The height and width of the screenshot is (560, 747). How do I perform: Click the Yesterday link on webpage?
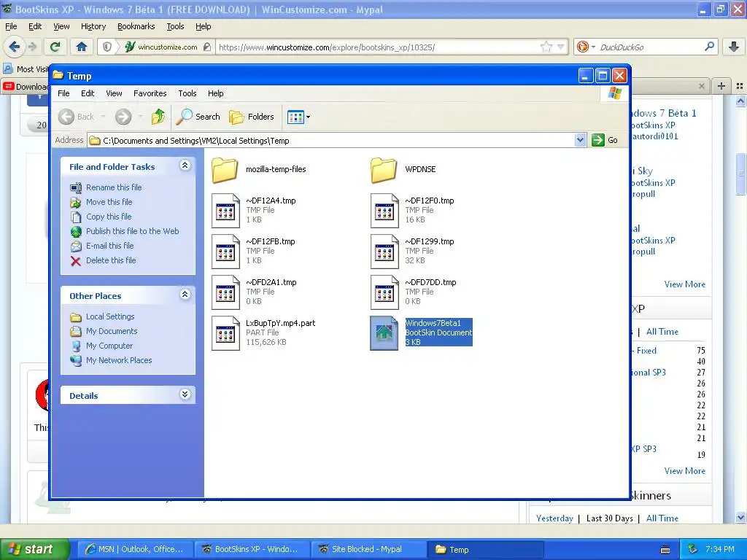[x=554, y=518]
